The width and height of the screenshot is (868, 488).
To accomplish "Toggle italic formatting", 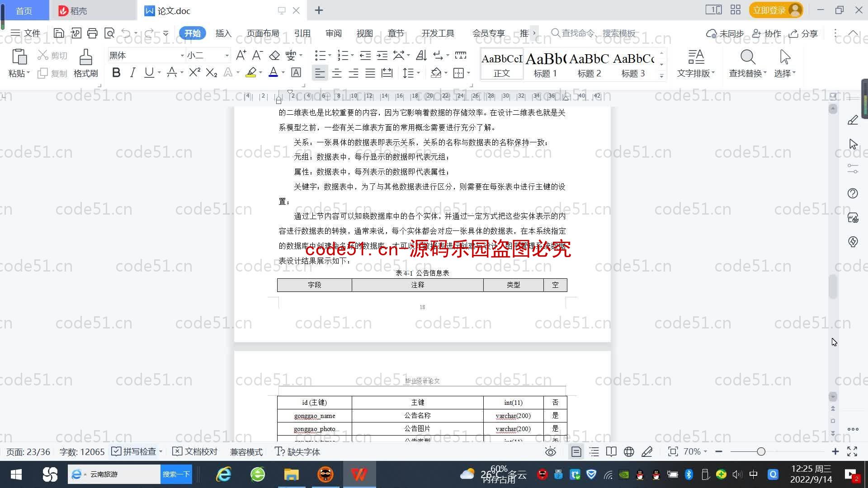I will 132,72.
